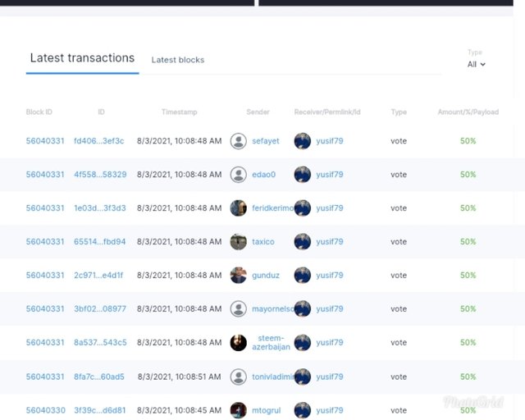Open receiver yusif79 link in mtogrul row
This screenshot has height=420, width=525.
coord(330,410)
